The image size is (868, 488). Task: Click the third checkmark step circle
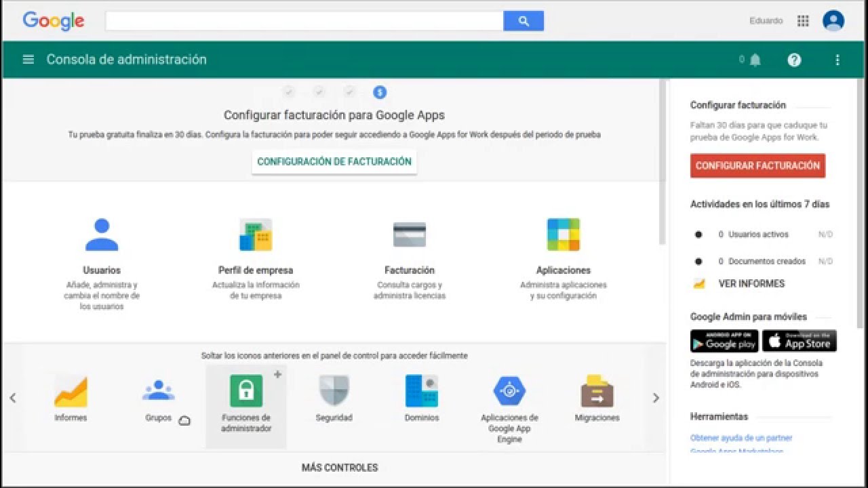click(349, 92)
